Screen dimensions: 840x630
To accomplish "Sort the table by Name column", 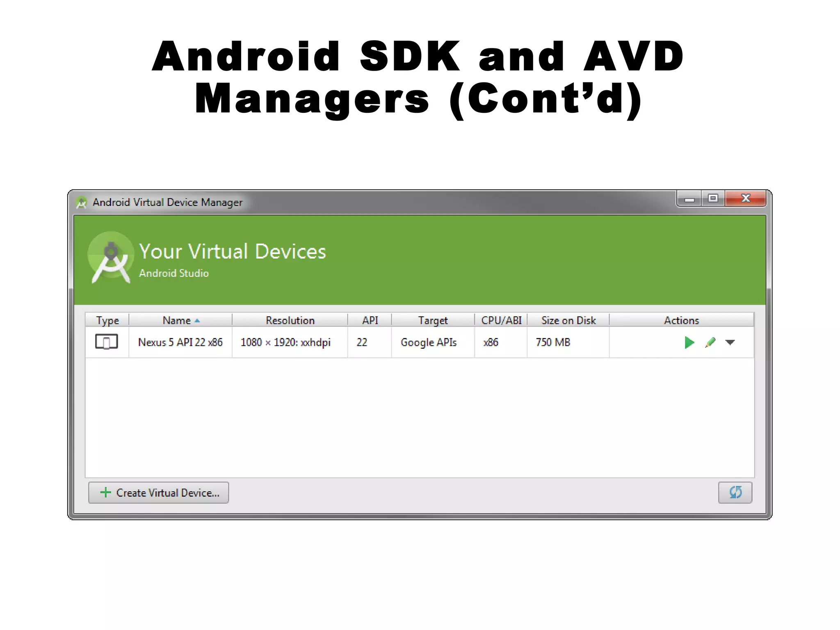I will 180,320.
